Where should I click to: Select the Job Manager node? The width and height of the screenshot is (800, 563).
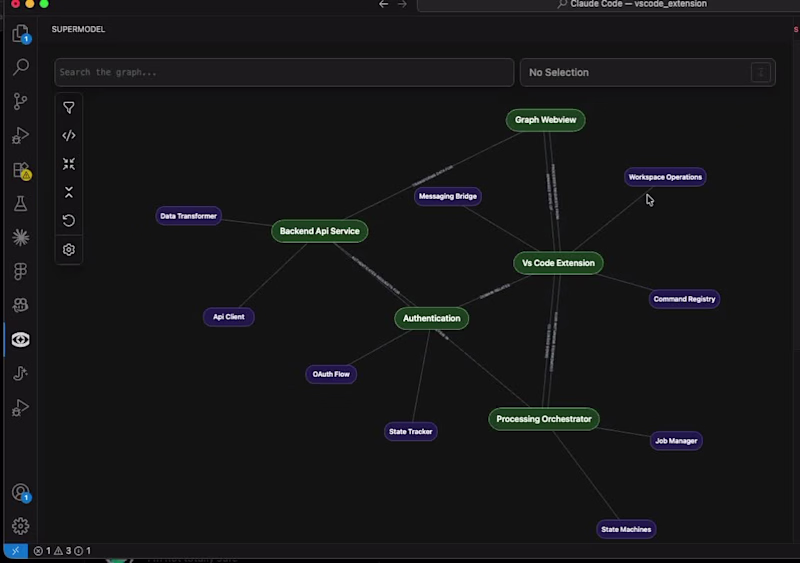(x=676, y=440)
